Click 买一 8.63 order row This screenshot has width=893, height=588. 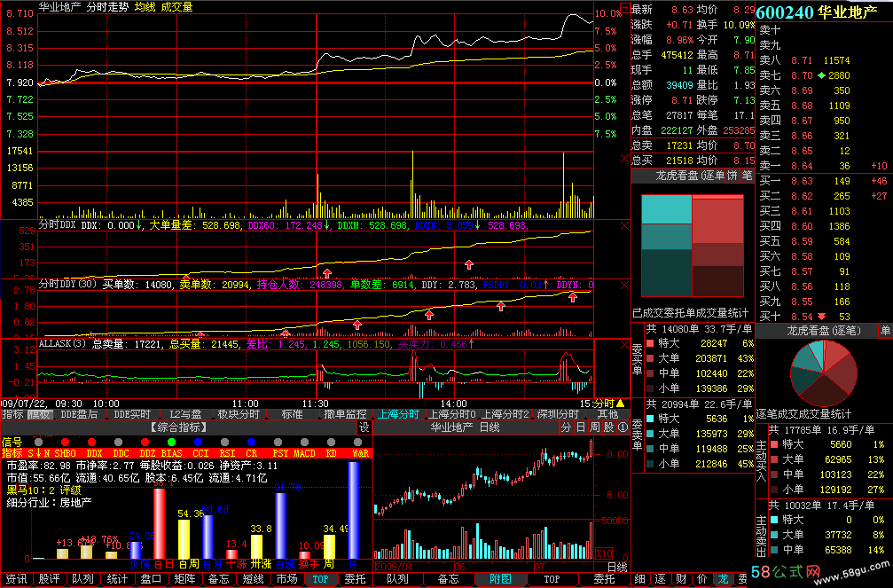pos(822,181)
